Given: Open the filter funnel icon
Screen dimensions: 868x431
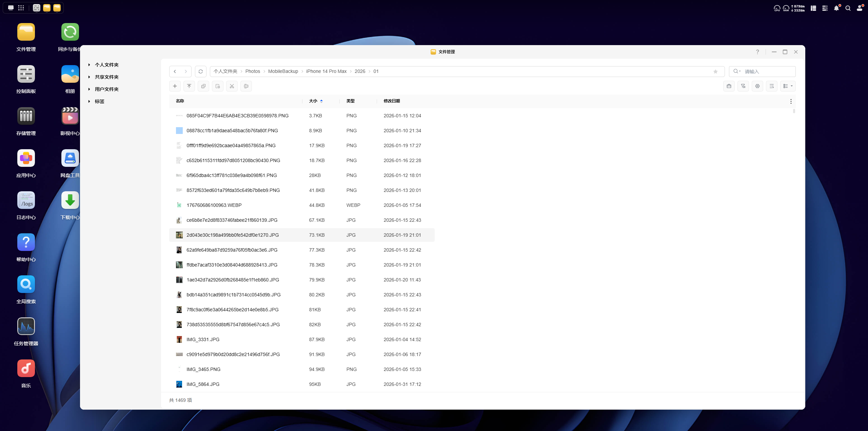Looking at the screenshot, I should (x=743, y=86).
